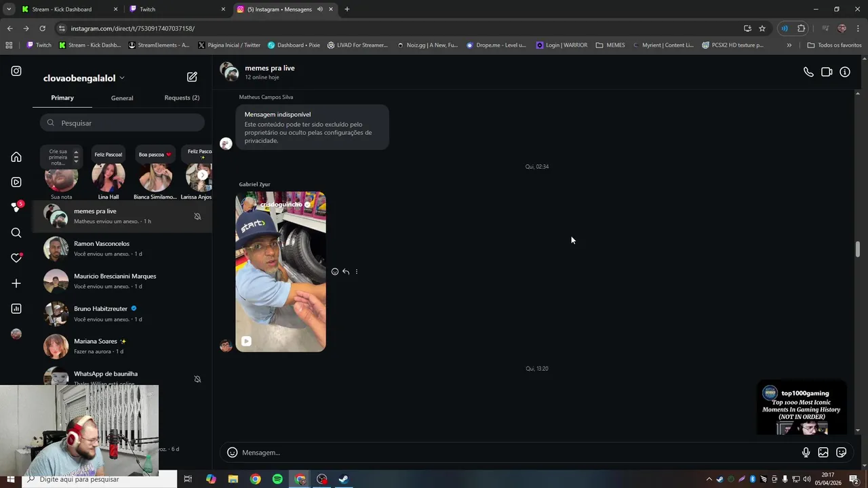Switch to the Primary tab
This screenshot has height=488, width=868.
pyautogui.click(x=62, y=98)
